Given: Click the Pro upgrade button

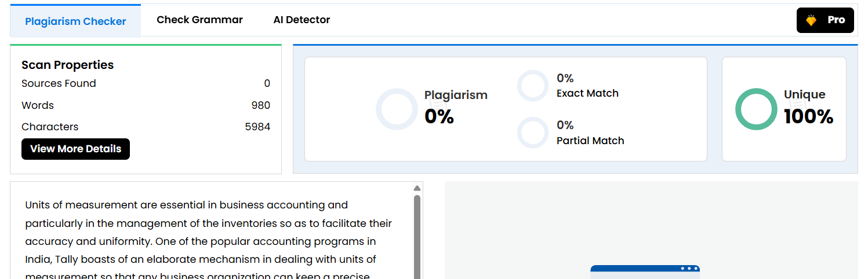Looking at the screenshot, I should tap(825, 20).
